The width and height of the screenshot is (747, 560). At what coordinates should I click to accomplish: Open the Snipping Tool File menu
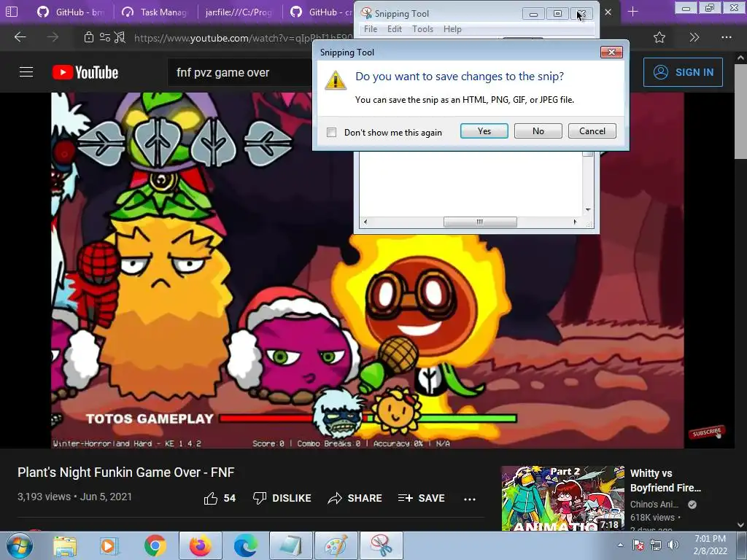click(x=370, y=29)
